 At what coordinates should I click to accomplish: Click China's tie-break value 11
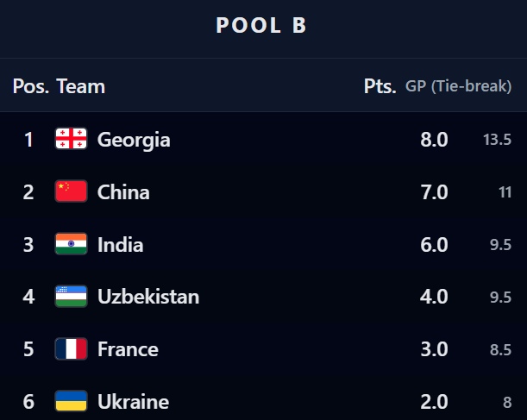(x=505, y=191)
